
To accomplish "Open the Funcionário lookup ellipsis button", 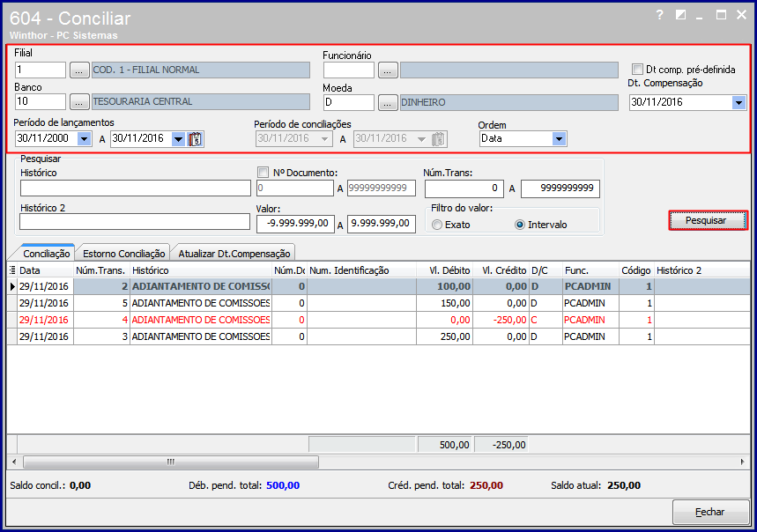I will 387,70.
